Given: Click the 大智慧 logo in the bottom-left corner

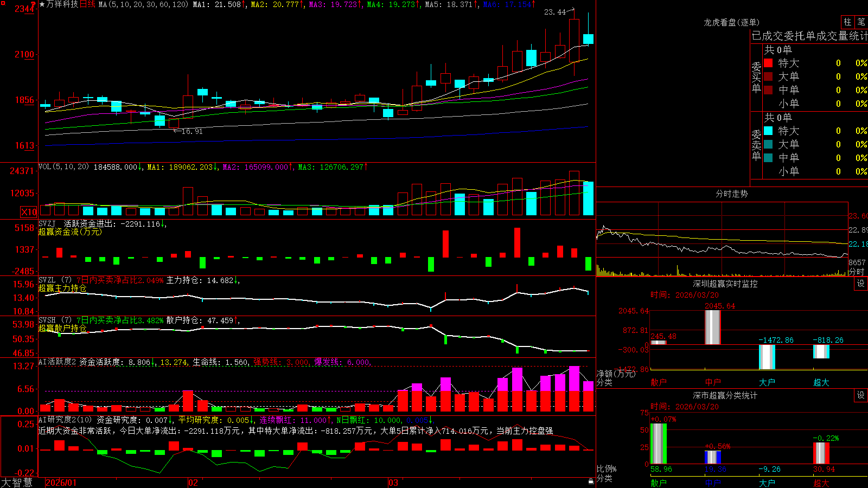Looking at the screenshot, I should 16,483.
